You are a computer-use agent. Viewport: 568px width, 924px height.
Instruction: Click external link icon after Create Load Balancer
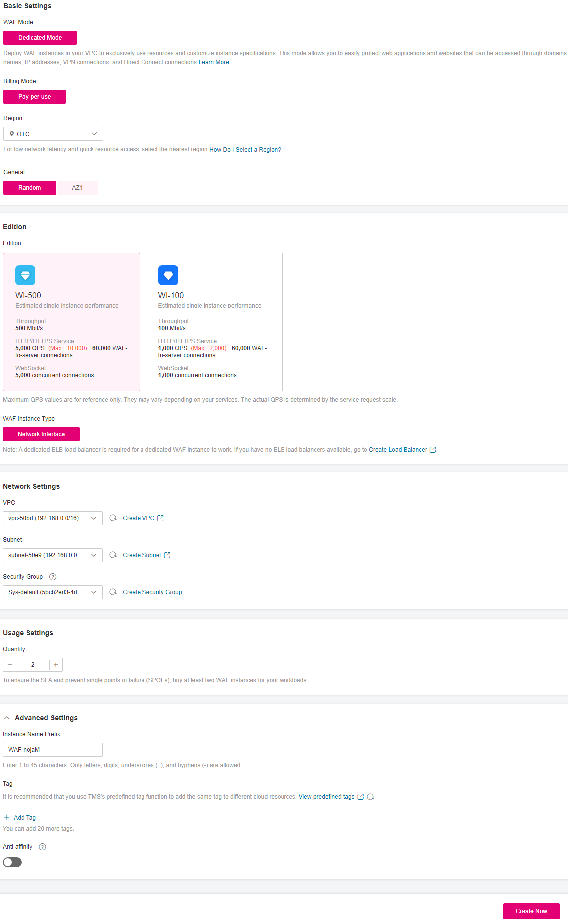click(x=433, y=450)
